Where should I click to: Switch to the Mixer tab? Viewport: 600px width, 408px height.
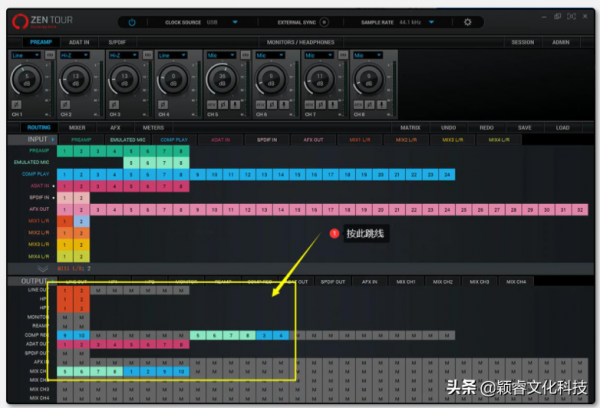tap(77, 128)
